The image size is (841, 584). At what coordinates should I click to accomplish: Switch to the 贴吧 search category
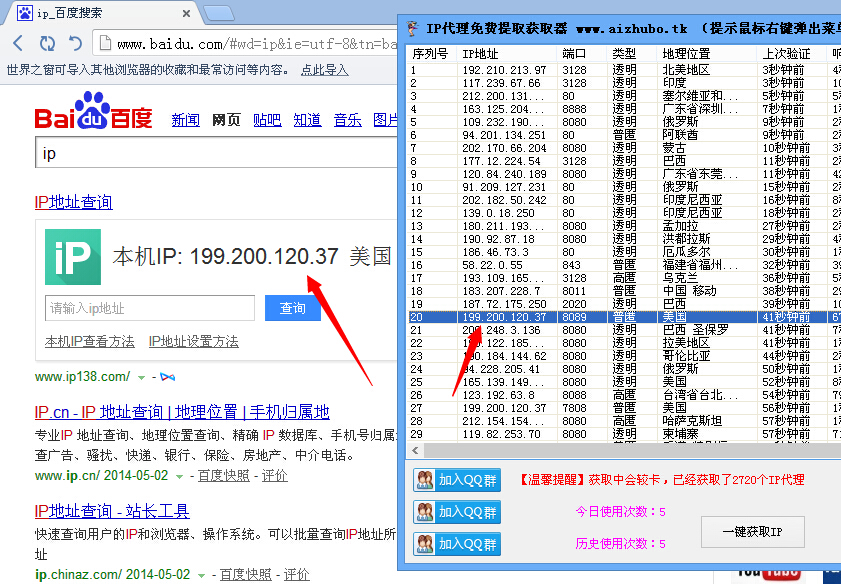[267, 120]
